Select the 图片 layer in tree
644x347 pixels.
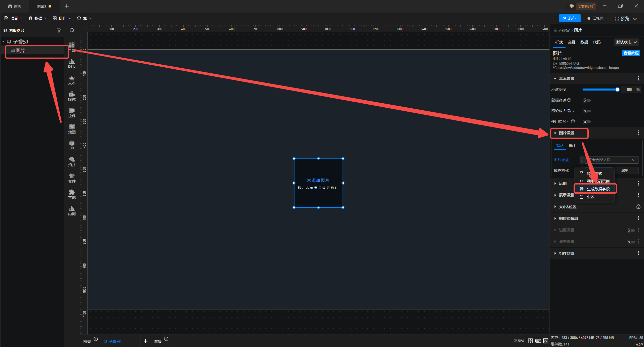point(20,51)
